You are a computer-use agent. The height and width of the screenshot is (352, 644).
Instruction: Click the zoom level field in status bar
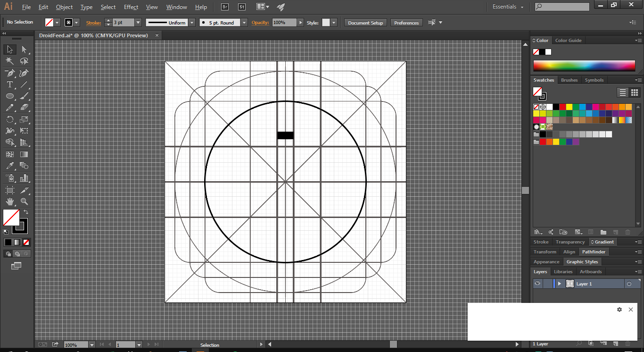(75, 345)
